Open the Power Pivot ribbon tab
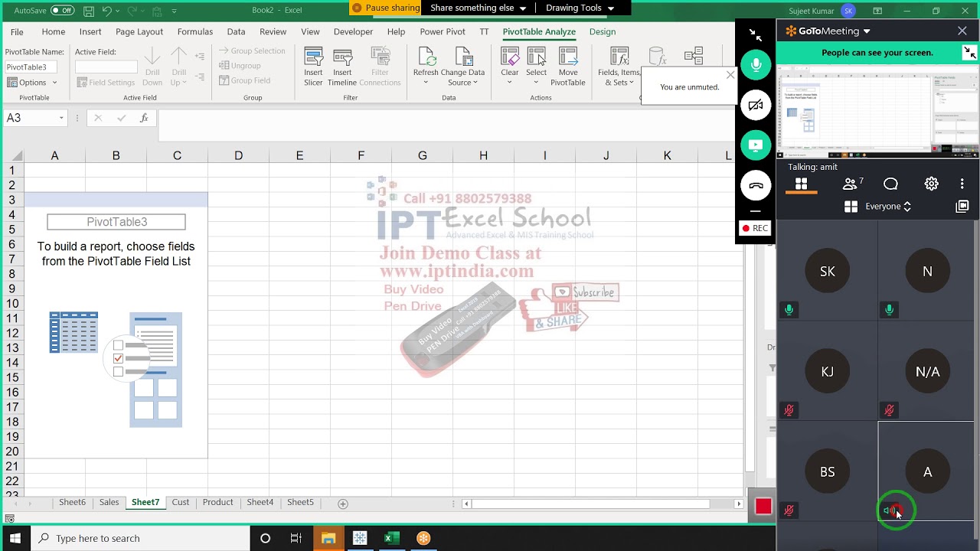This screenshot has height=551, width=980. pyautogui.click(x=443, y=32)
